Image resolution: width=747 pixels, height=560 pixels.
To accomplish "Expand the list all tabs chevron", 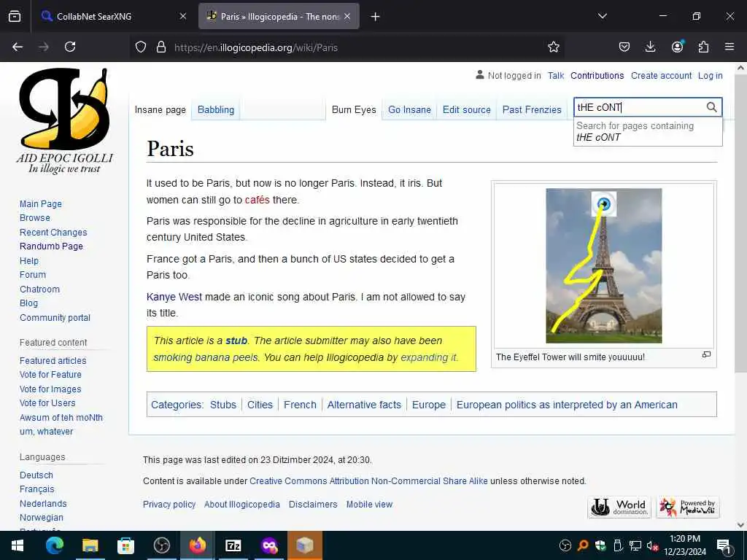I will [602, 16].
